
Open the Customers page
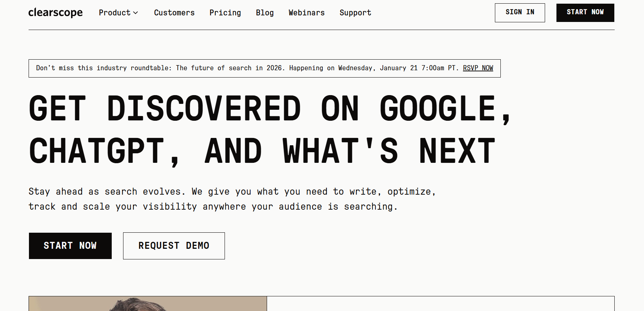click(x=174, y=13)
